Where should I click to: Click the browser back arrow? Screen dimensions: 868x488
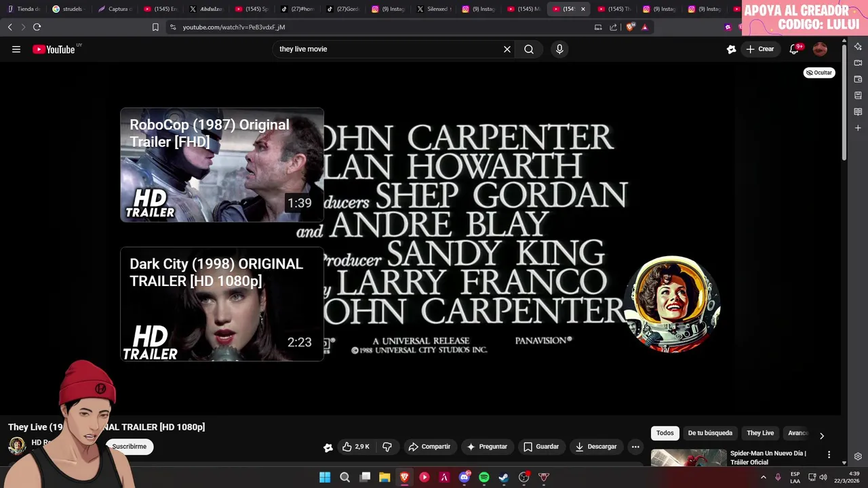(9, 27)
